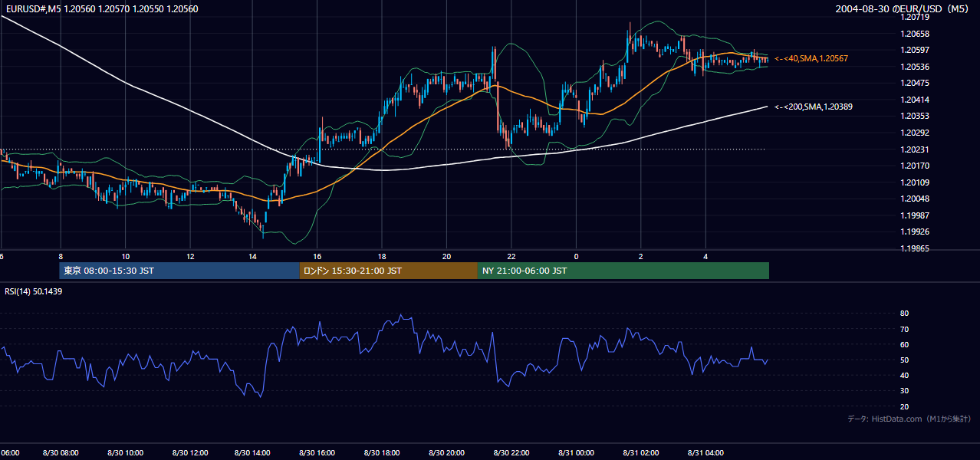Viewport: 980px width, 460px height.
Task: Click RSI scale label 20
Action: 904,407
